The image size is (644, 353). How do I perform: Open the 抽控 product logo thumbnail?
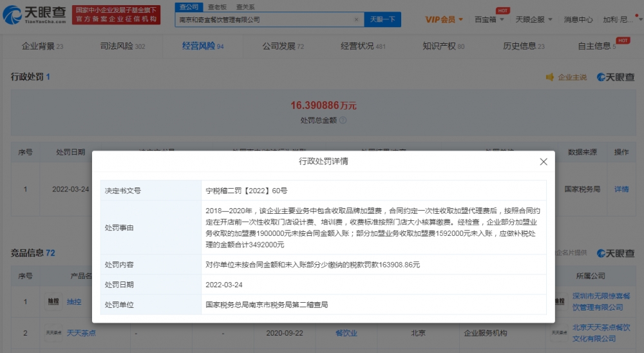coord(53,301)
